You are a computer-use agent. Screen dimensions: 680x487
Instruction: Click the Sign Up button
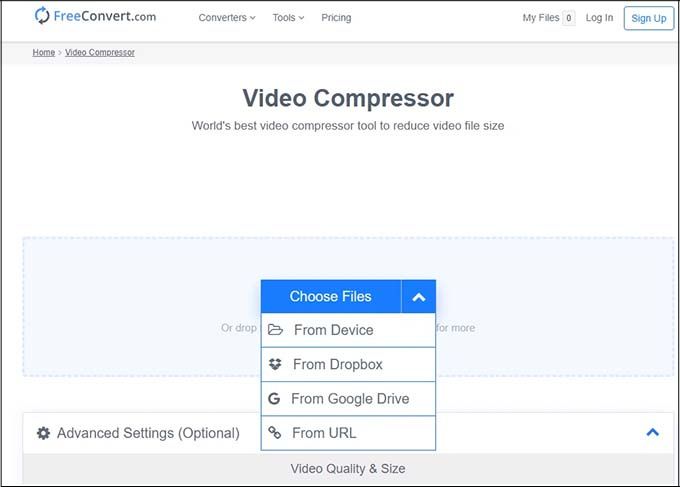click(x=649, y=18)
